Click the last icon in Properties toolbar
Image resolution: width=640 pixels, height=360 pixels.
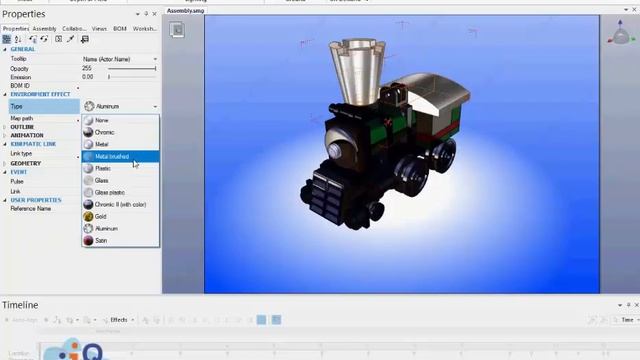[84, 39]
